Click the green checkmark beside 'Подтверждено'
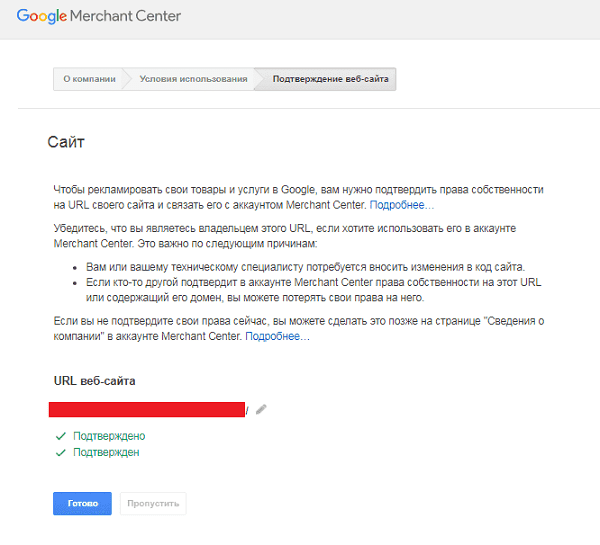This screenshot has height=545, width=600. click(61, 436)
